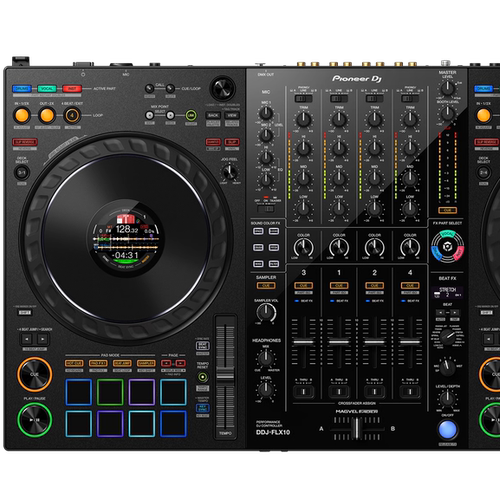Image resolution: width=500 pixels, height=500 pixels.
Task: Hit the green-ringed PLAY/PAUSE button on left deck
Action: [35, 420]
